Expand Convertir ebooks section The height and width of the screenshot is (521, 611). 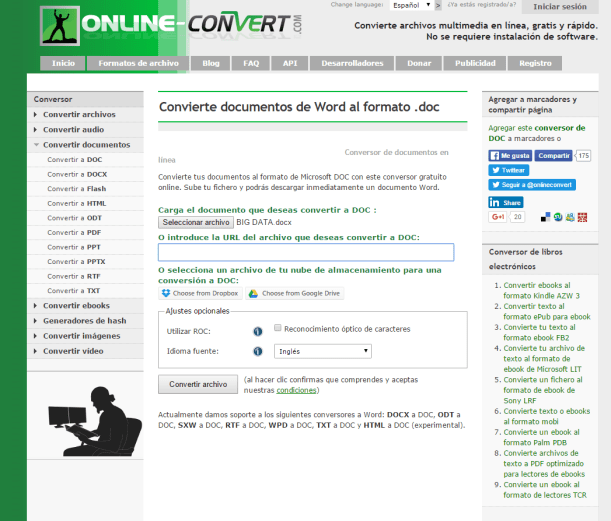tap(85, 306)
